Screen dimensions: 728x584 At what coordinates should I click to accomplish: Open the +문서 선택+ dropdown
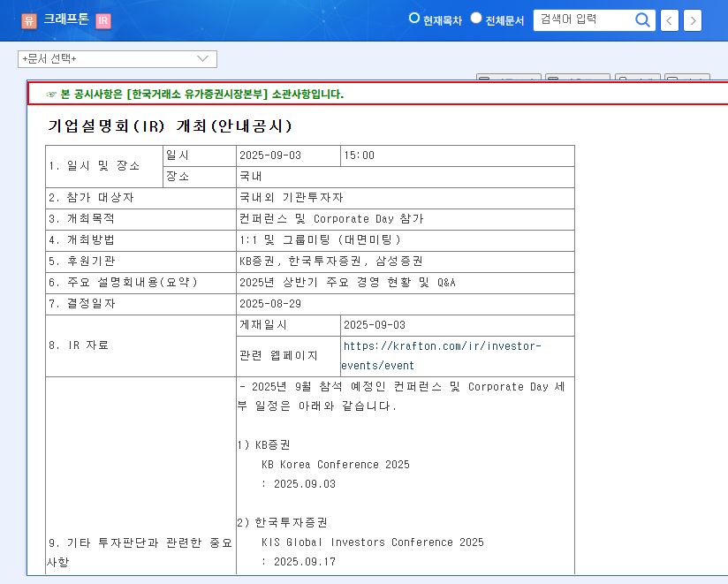[x=117, y=59]
